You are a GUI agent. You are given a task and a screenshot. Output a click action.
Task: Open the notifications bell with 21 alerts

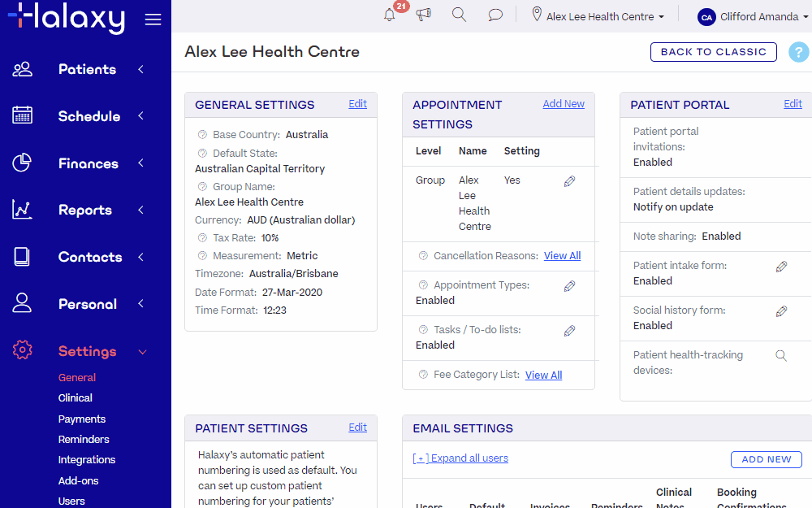tap(389, 15)
